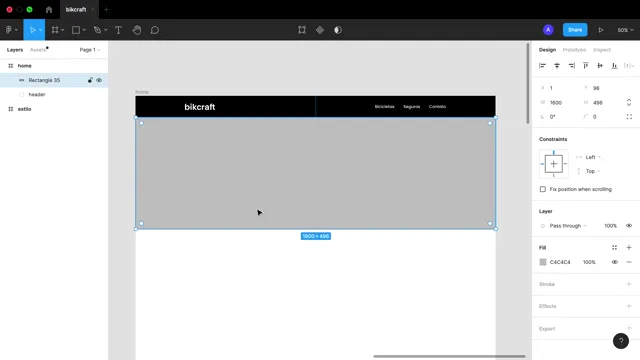
Task: Click the Present play icon
Action: tap(601, 30)
